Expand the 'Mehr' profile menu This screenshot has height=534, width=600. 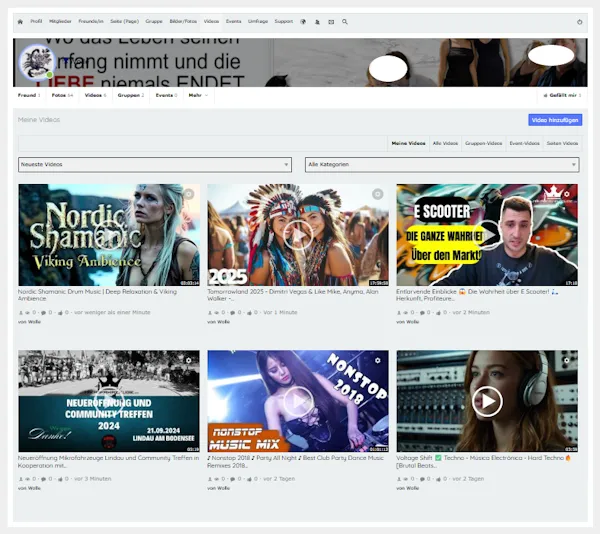coord(197,95)
